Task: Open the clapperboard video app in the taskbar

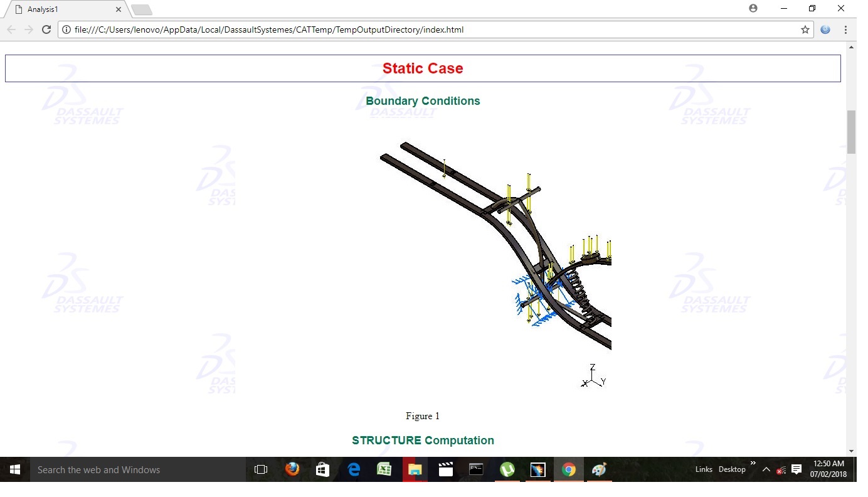Action: coord(446,469)
